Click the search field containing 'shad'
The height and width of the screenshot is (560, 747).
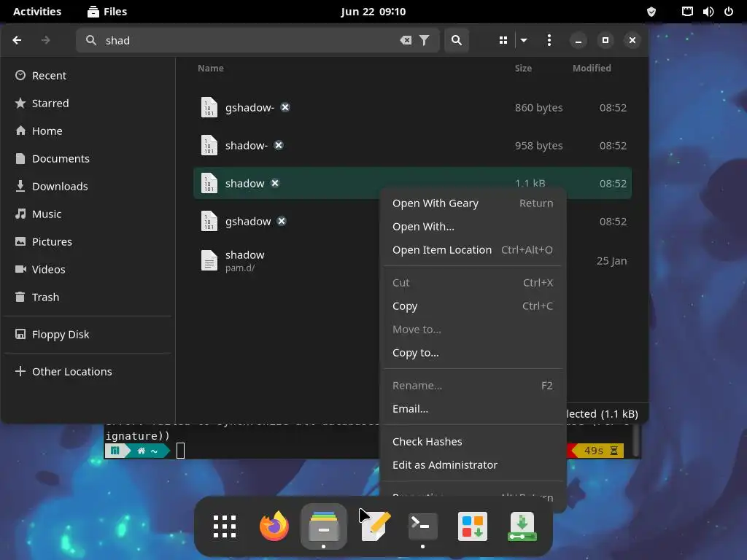click(258, 41)
